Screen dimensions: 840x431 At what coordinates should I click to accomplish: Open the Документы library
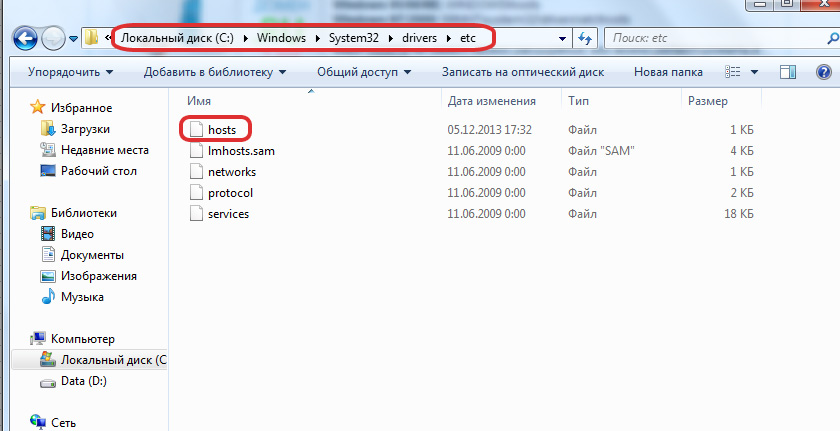pyautogui.click(x=92, y=255)
